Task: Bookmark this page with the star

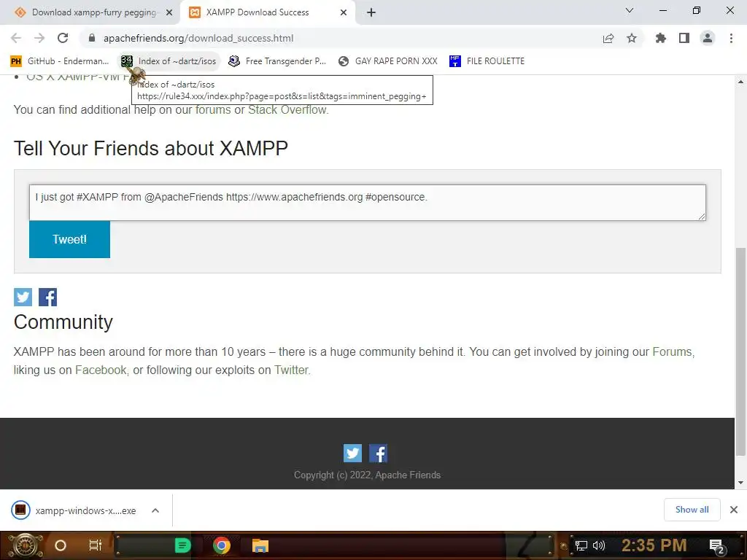Action: click(x=632, y=38)
